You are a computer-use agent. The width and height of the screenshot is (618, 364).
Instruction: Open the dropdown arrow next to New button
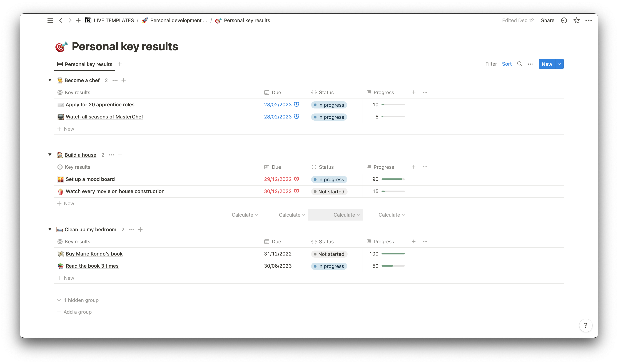click(x=559, y=64)
